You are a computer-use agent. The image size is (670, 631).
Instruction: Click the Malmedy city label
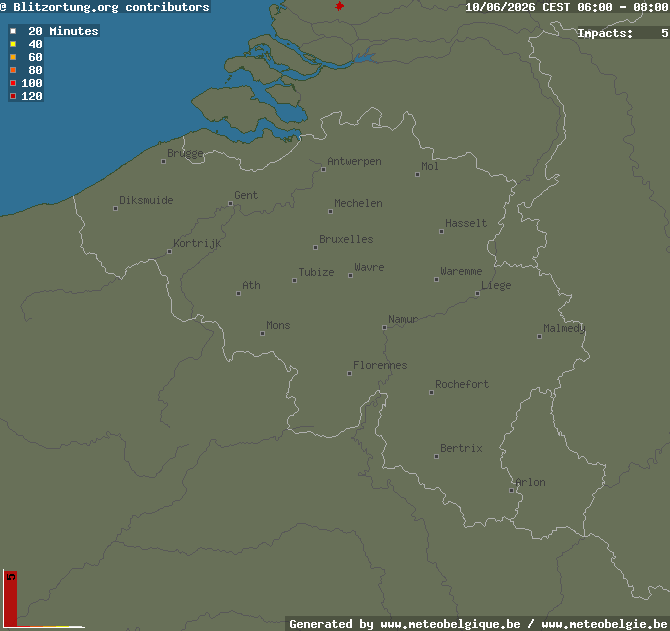pos(564,329)
